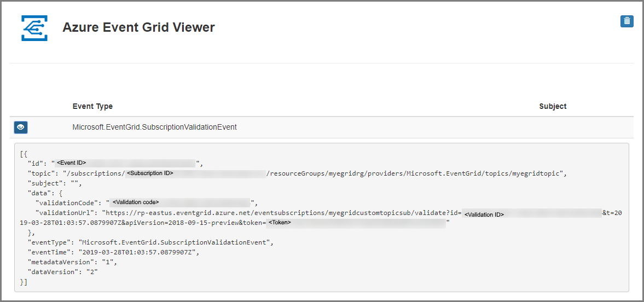Click the dataVersion line in JSON

click(63, 272)
